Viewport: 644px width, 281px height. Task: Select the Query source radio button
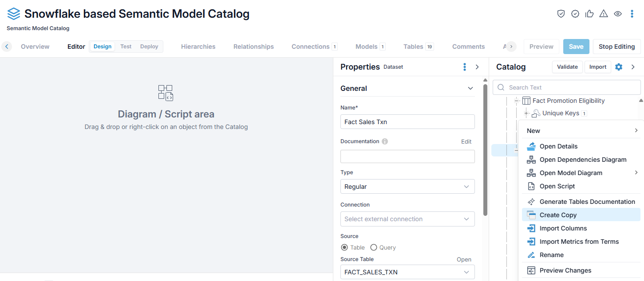tap(374, 247)
